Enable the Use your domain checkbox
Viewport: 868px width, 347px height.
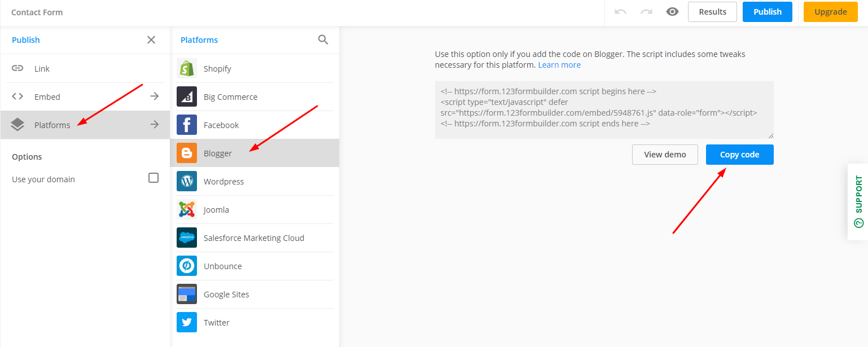point(153,177)
